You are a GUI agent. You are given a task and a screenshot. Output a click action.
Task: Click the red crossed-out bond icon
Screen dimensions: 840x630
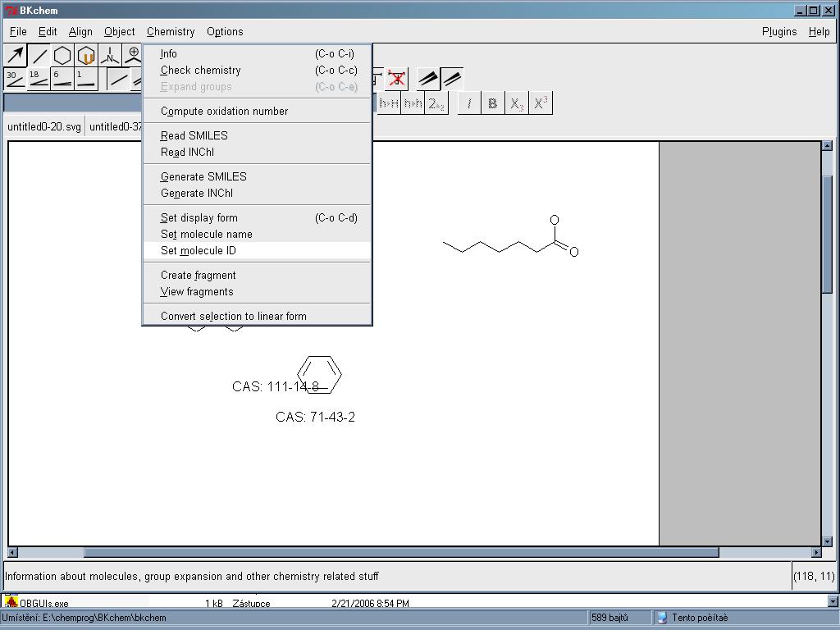pyautogui.click(x=396, y=80)
